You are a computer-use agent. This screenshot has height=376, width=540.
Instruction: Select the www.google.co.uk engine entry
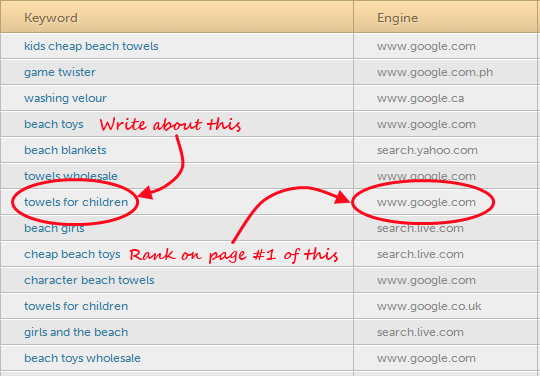pos(429,306)
